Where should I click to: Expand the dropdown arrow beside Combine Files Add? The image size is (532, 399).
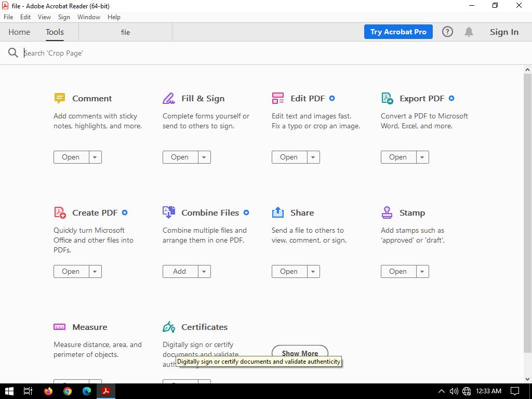point(204,271)
